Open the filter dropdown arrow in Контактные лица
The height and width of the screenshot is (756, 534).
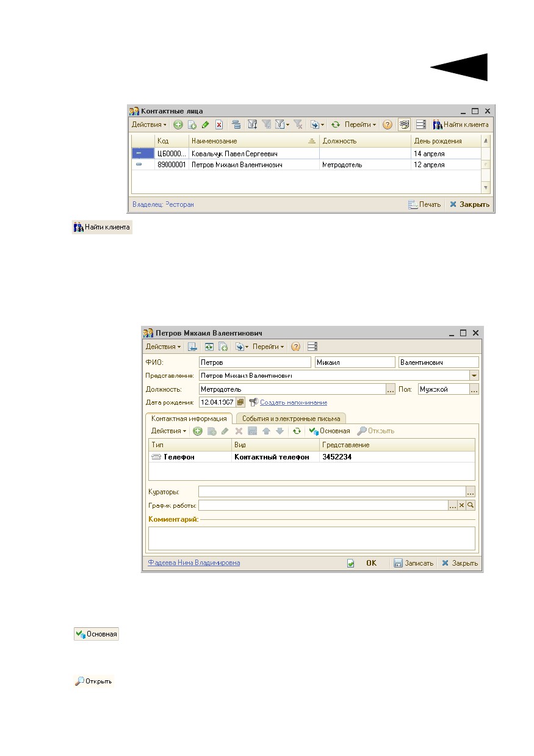(287, 124)
